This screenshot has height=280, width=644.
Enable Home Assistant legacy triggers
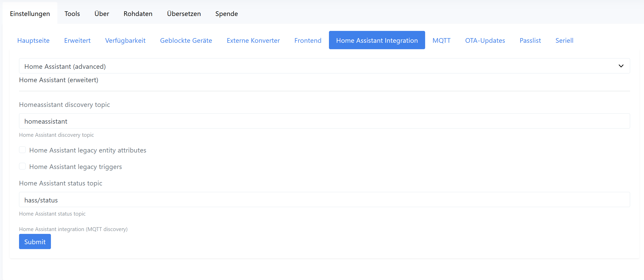(x=23, y=166)
